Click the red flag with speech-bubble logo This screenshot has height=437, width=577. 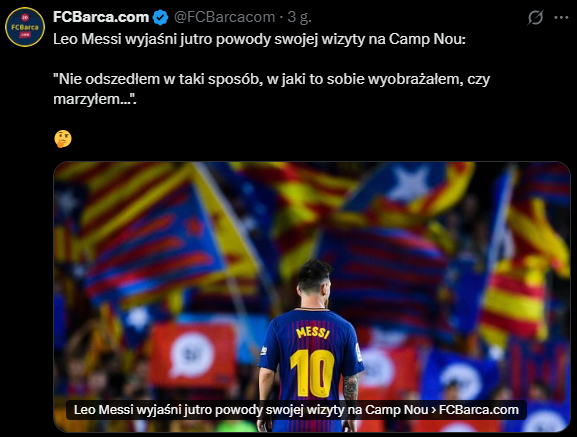click(x=192, y=355)
